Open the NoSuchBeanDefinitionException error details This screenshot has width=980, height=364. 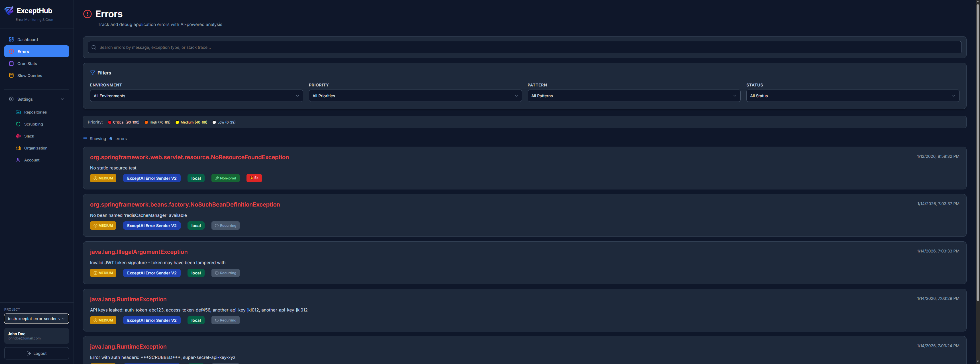pyautogui.click(x=185, y=204)
